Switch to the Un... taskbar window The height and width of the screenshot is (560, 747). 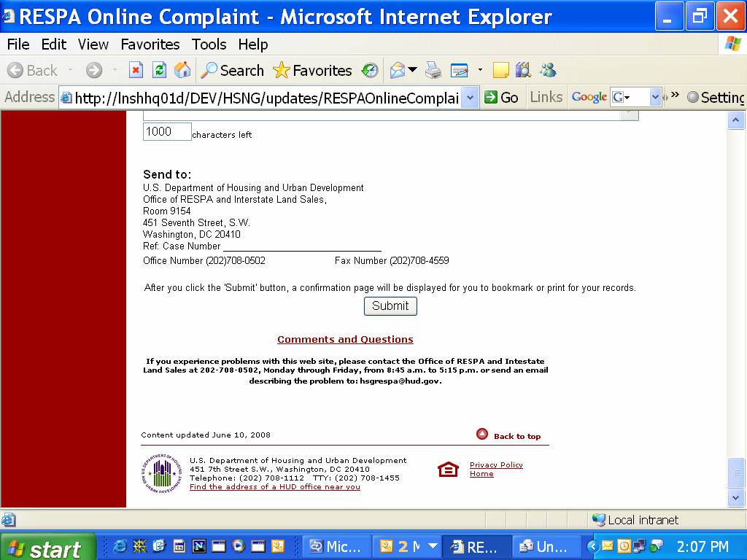546,547
